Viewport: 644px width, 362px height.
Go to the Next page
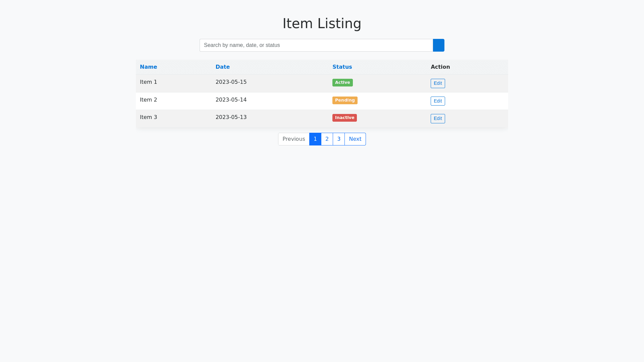pos(355,139)
